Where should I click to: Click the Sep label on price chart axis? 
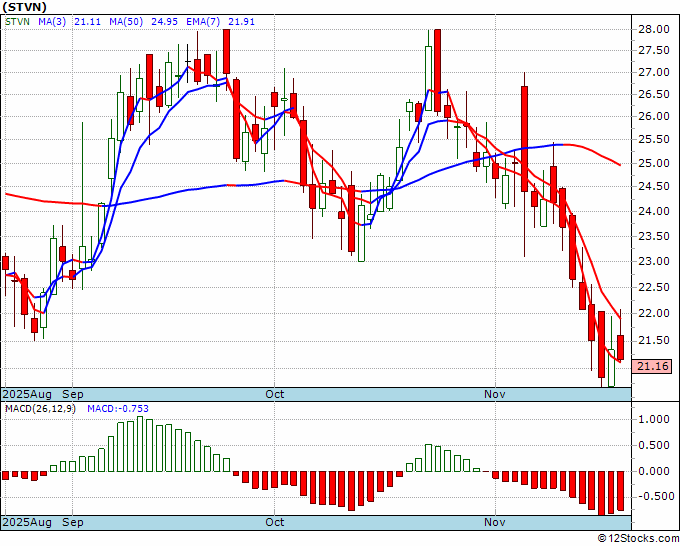coord(73,394)
